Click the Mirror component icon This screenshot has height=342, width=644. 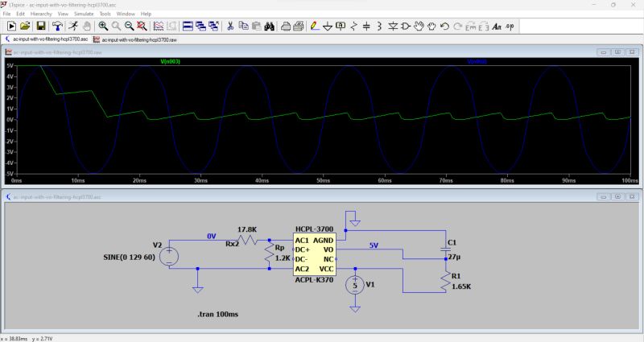pos(484,27)
